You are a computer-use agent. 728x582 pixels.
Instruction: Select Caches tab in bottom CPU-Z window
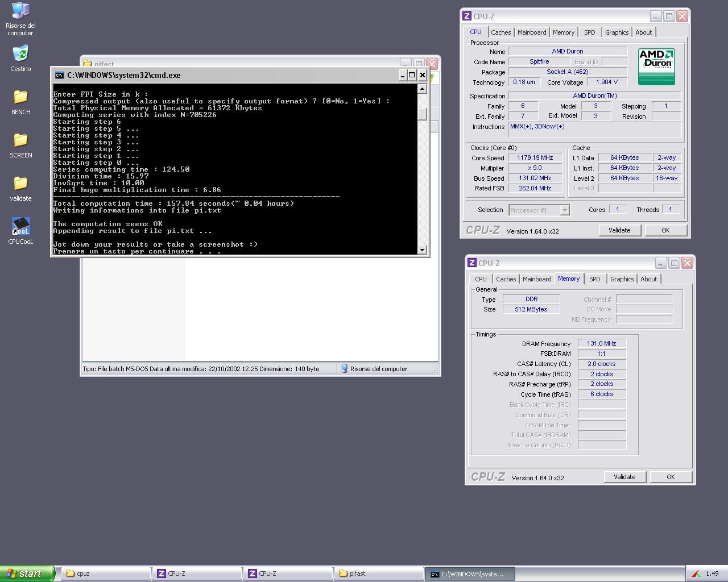[506, 279]
